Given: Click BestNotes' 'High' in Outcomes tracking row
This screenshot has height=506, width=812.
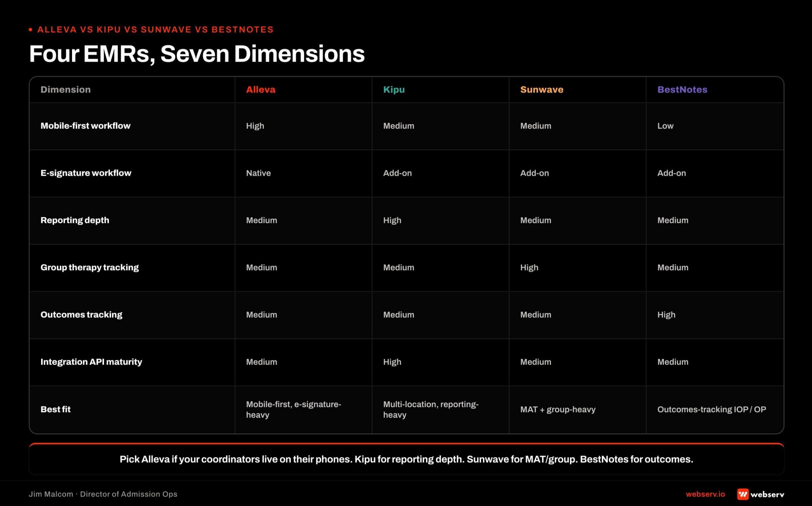Looking at the screenshot, I should click(666, 315).
